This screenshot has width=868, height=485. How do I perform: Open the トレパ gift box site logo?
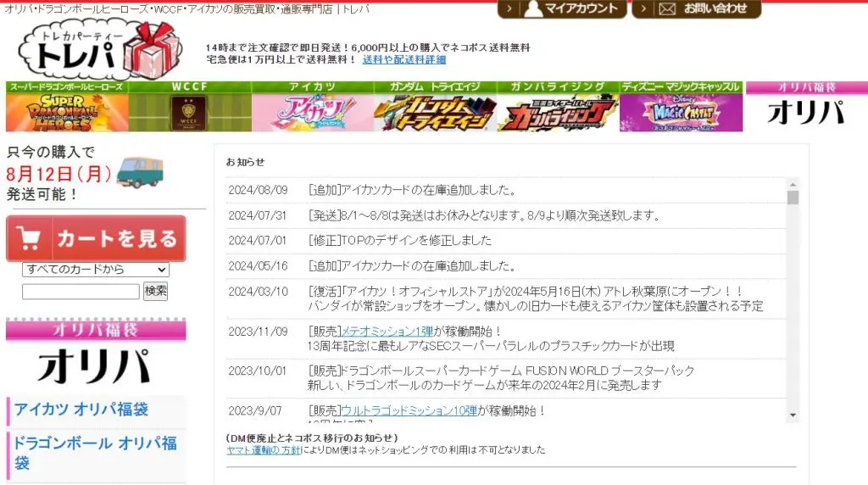click(101, 50)
